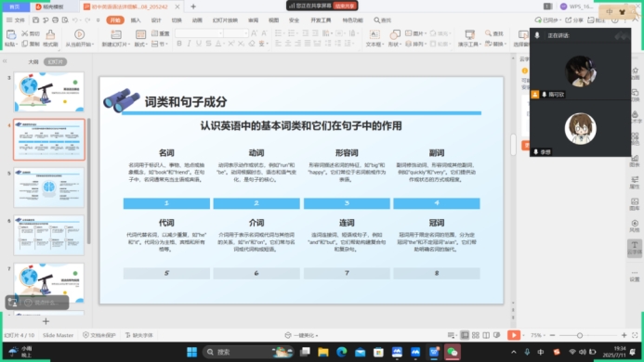
Task: Start slideshow with orange play button
Action: pos(513,335)
